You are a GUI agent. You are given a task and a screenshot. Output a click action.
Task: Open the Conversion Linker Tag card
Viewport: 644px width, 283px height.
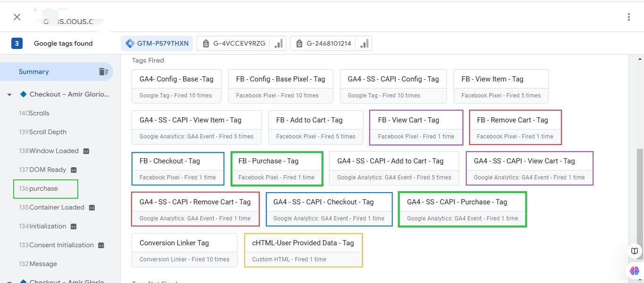coord(184,251)
